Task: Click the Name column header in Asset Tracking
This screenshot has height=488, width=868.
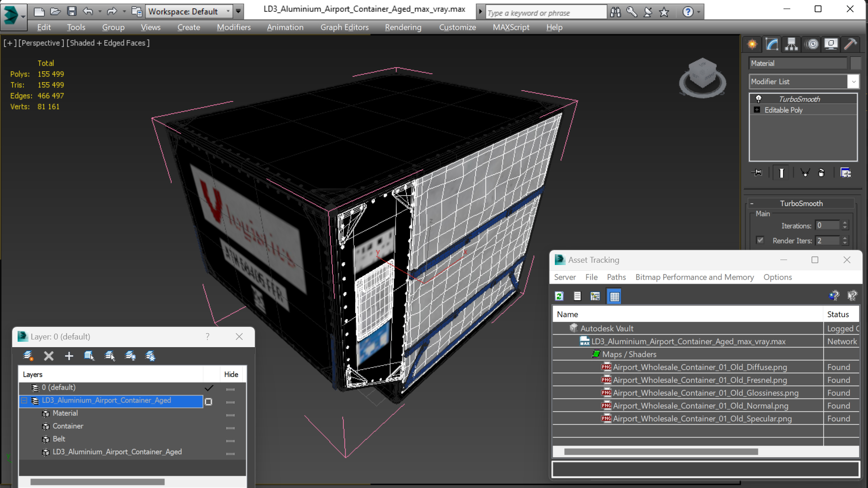Action: (x=688, y=314)
